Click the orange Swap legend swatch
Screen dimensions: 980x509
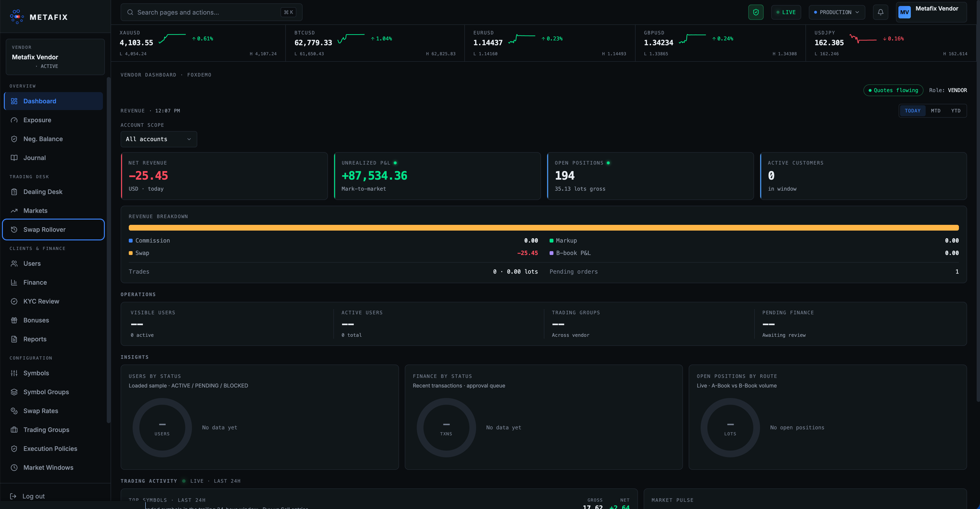(130, 253)
